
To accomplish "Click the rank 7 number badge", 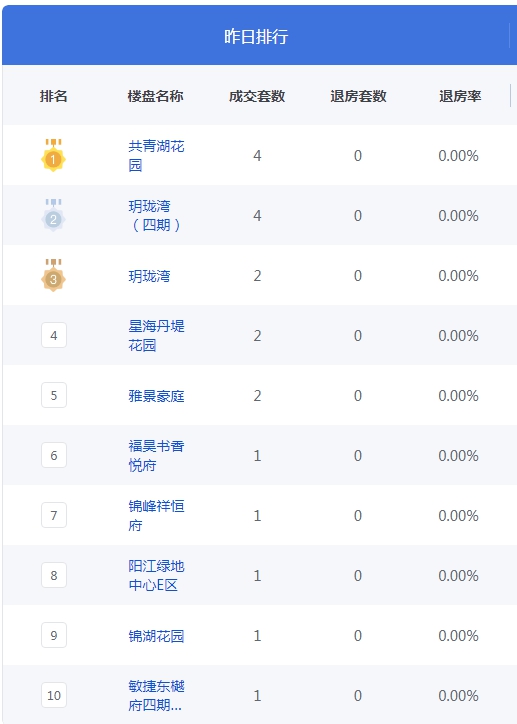I will 54,515.
